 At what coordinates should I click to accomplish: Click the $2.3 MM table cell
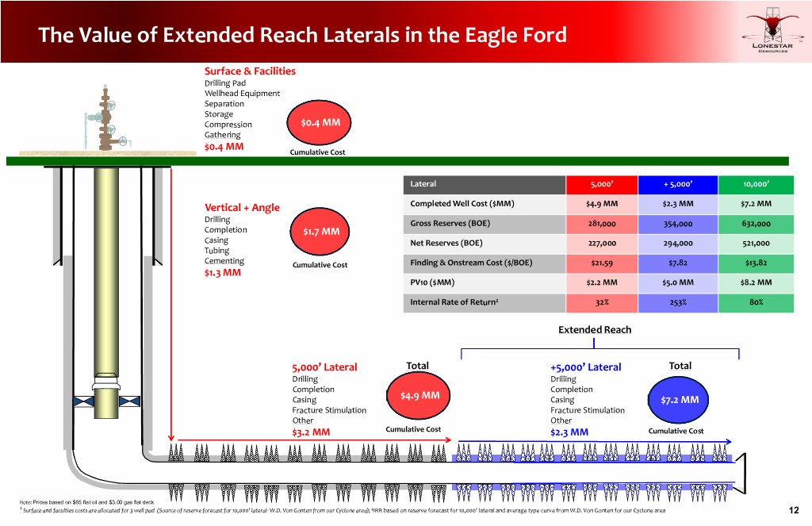coord(678,204)
